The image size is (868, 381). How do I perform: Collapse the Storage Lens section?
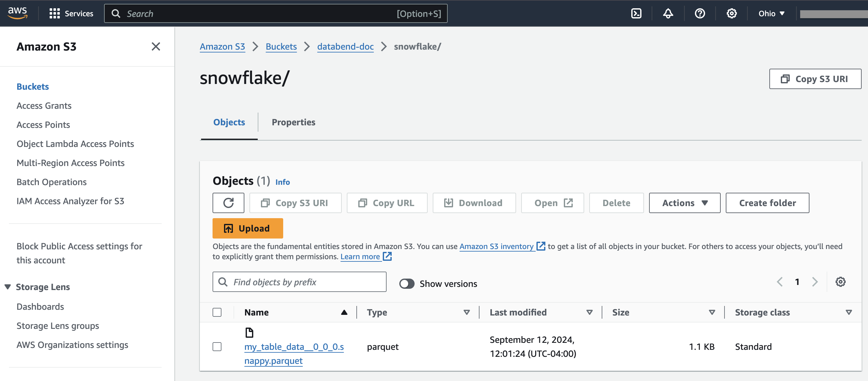point(7,287)
